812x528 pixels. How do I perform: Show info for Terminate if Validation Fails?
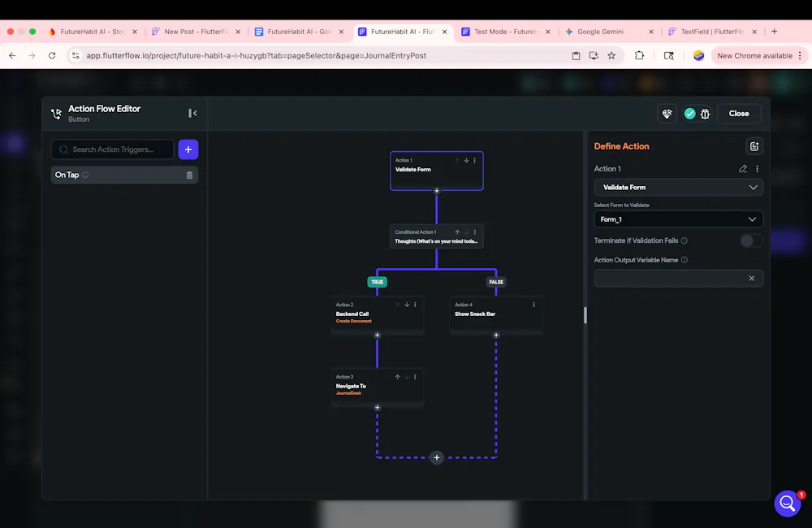(x=685, y=240)
